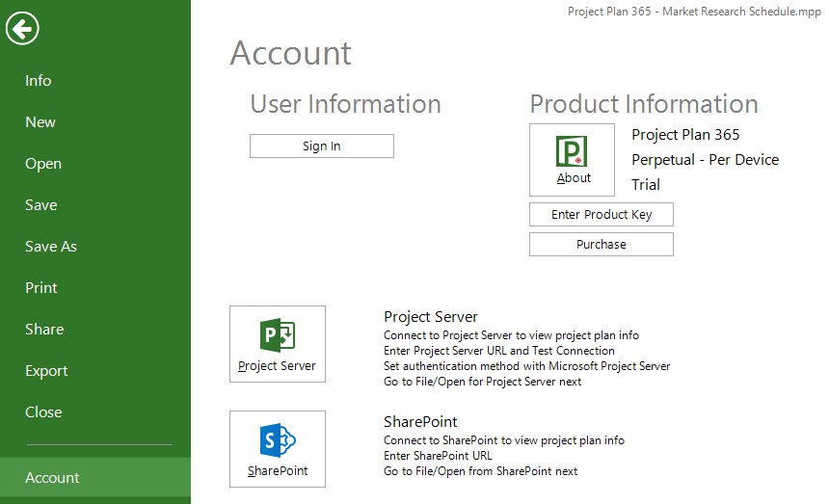Viewport: 829px width, 504px height.
Task: Select New in the sidebar
Action: [40, 122]
